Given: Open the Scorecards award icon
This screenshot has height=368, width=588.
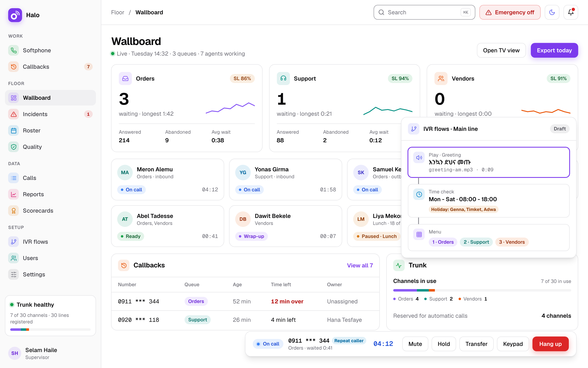Looking at the screenshot, I should point(14,211).
